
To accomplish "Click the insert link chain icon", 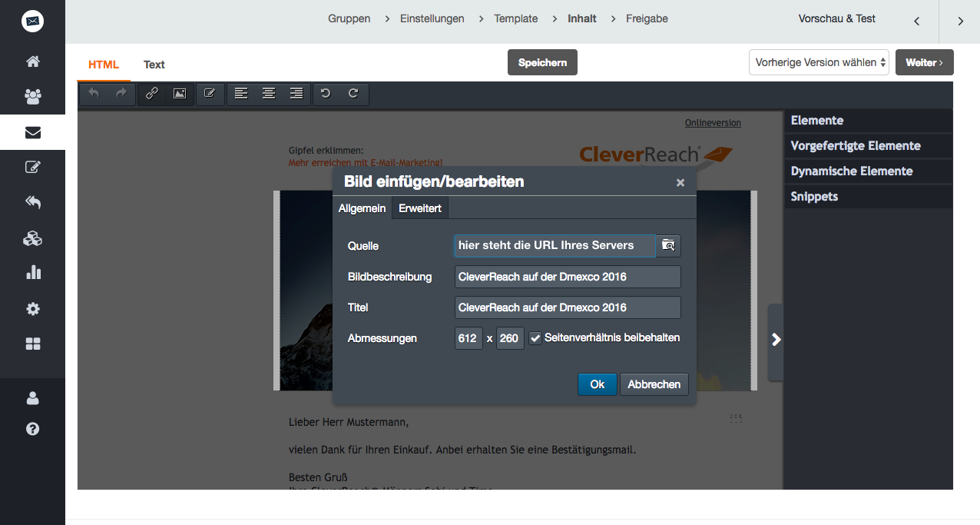I will [x=152, y=94].
